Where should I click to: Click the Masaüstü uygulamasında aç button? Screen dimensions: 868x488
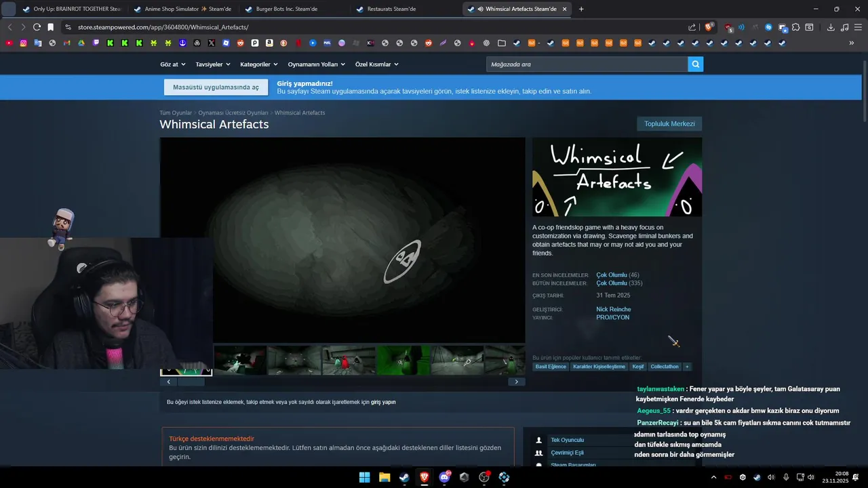pyautogui.click(x=216, y=87)
